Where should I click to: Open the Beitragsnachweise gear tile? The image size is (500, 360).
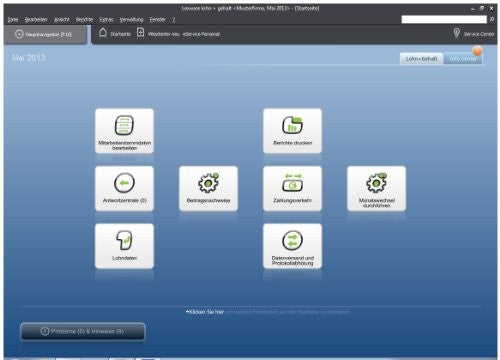[x=208, y=189]
